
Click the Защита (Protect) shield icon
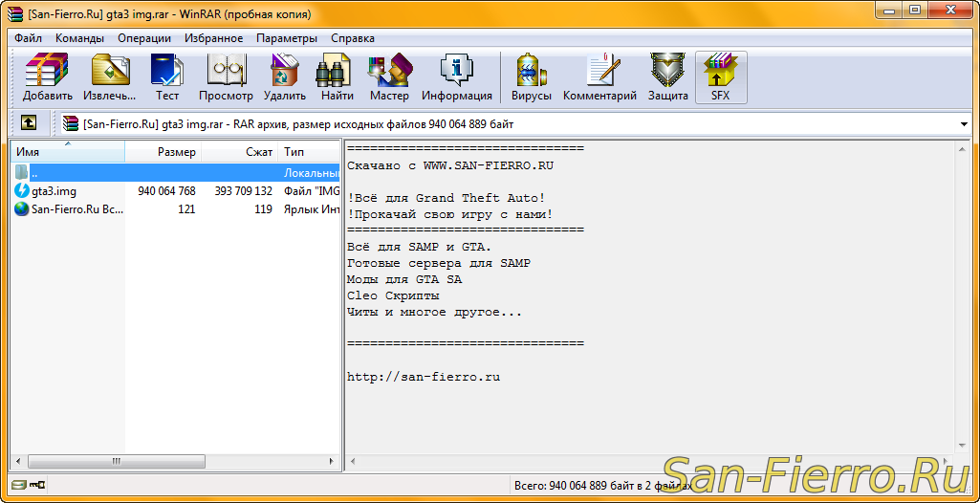pos(667,77)
